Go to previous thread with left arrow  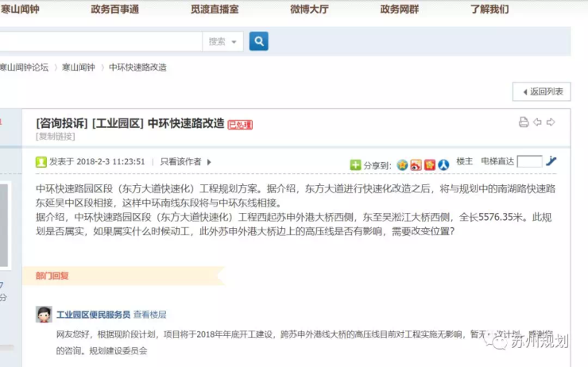(x=537, y=122)
